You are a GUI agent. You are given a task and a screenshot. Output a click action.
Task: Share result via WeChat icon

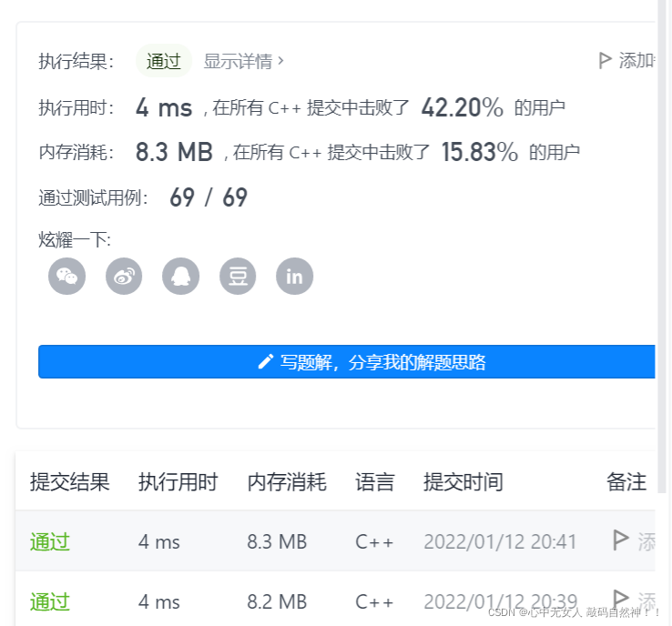click(x=66, y=277)
